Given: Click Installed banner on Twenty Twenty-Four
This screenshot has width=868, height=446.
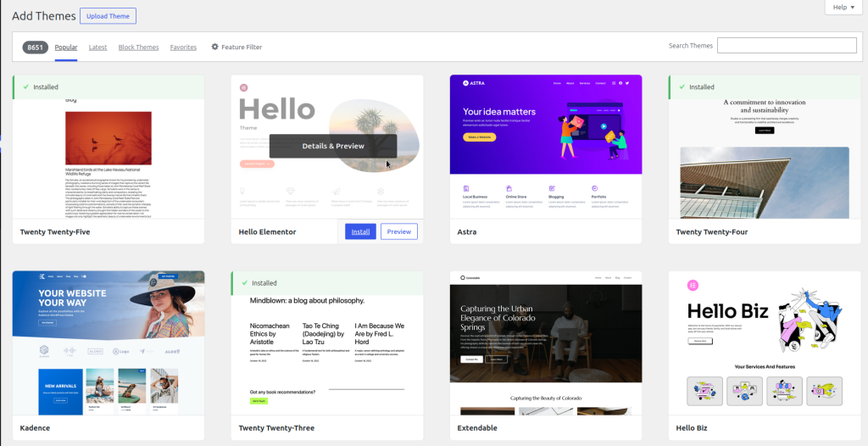Looking at the screenshot, I should tap(765, 87).
